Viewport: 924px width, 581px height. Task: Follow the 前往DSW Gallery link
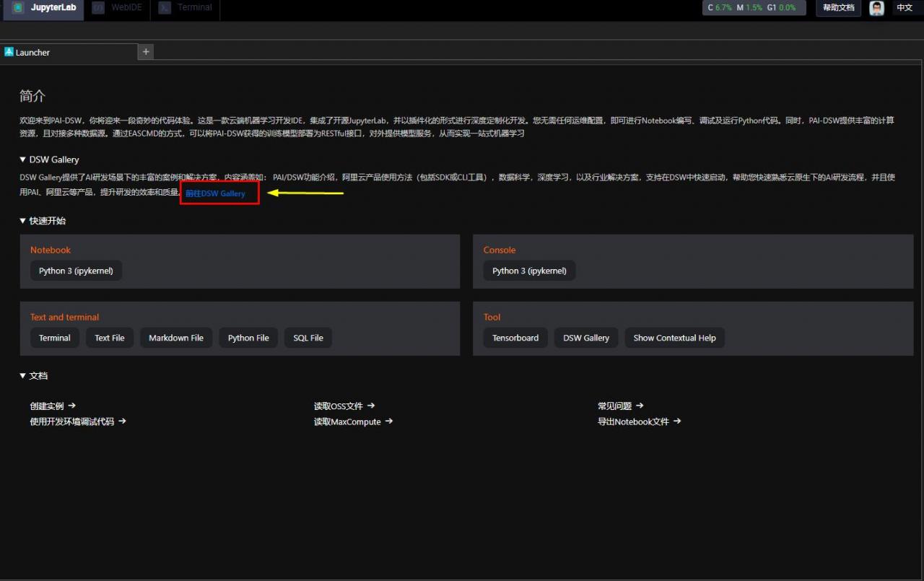215,193
